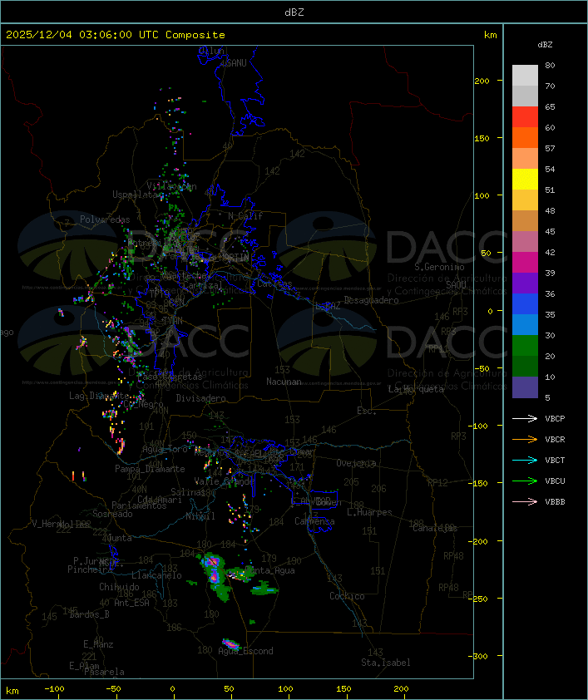
Task: Click the dBZ title at top
Action: tap(294, 12)
